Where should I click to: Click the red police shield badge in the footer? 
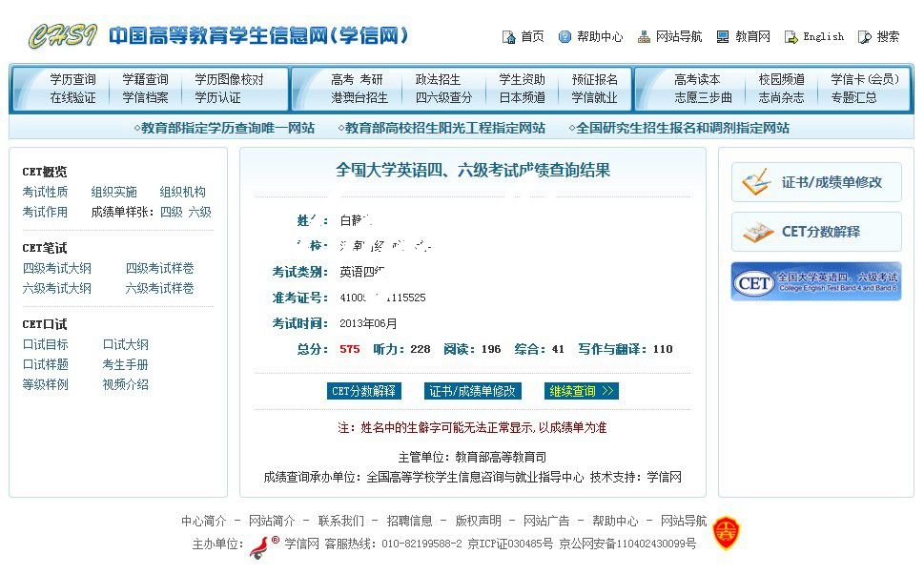pyautogui.click(x=726, y=533)
